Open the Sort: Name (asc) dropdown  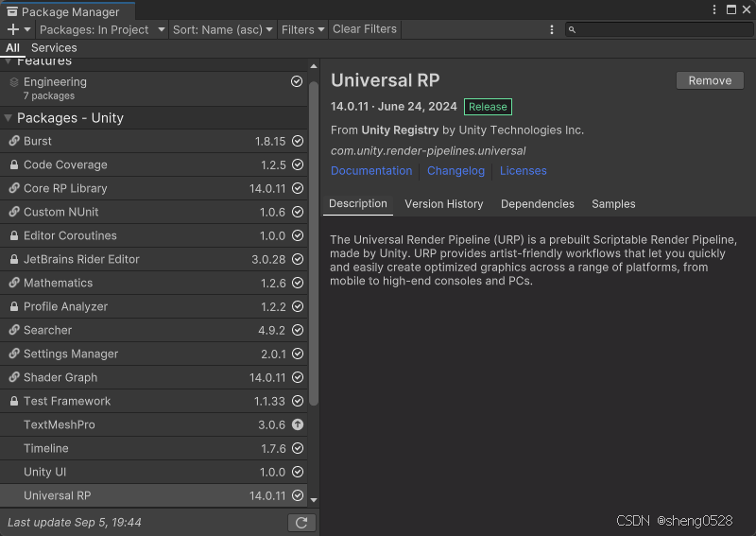coord(223,29)
